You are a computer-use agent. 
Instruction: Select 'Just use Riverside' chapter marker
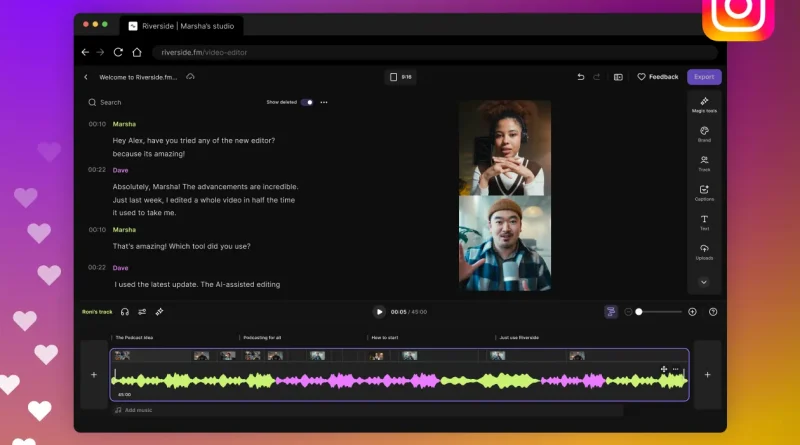click(x=519, y=338)
